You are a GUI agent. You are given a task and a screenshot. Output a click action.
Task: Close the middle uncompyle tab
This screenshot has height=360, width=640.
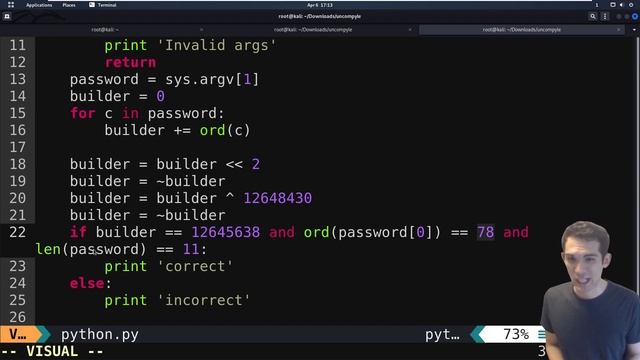click(x=410, y=29)
